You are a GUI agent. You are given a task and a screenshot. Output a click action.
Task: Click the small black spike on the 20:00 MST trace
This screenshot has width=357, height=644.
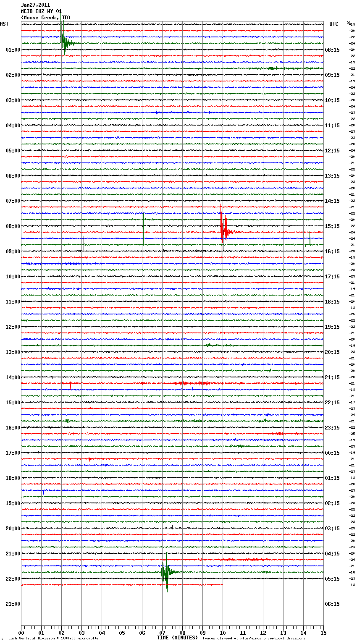point(172,526)
